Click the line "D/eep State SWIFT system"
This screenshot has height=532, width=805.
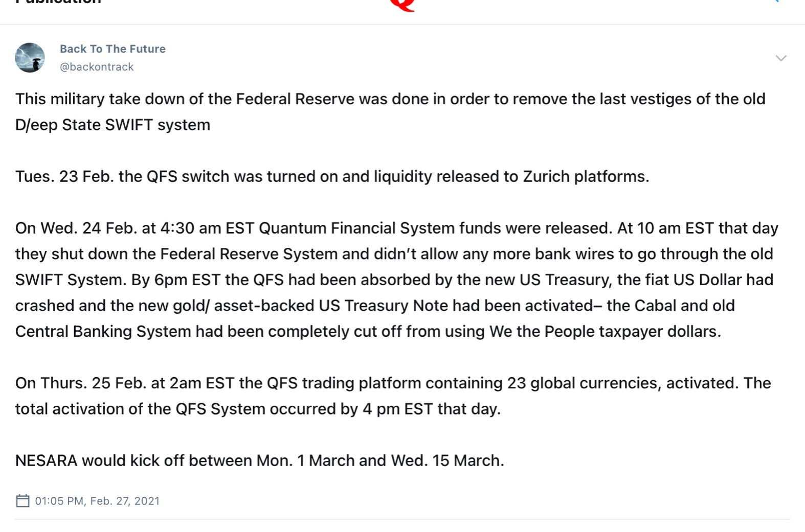pos(113,125)
